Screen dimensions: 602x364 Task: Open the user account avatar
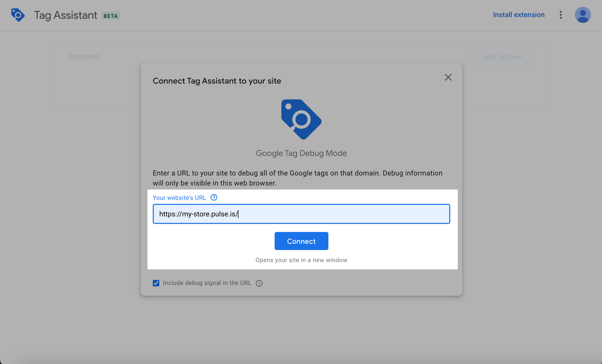click(582, 15)
